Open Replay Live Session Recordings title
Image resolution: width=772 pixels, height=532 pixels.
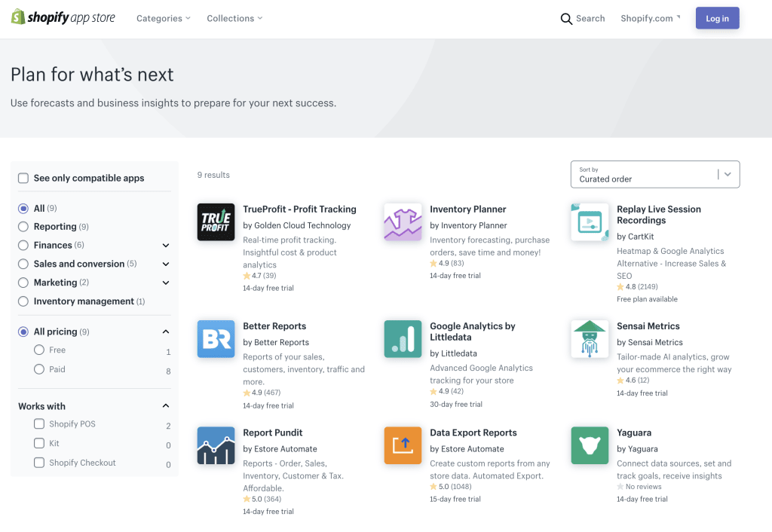pyautogui.click(x=659, y=215)
